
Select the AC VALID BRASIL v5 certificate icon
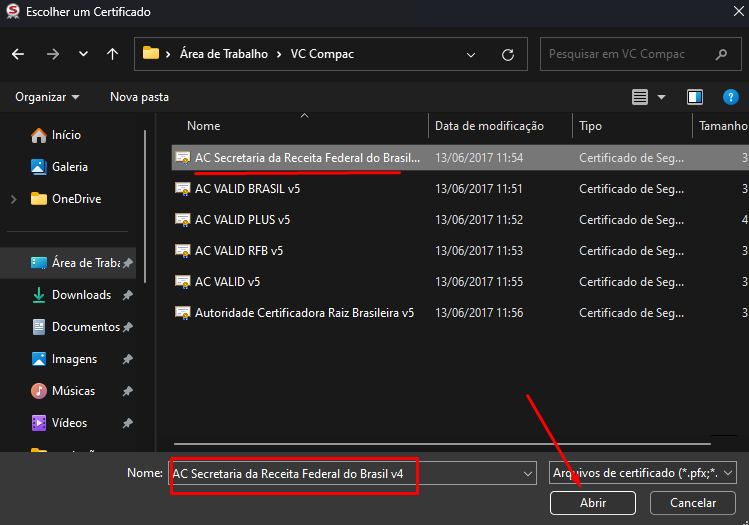(183, 188)
